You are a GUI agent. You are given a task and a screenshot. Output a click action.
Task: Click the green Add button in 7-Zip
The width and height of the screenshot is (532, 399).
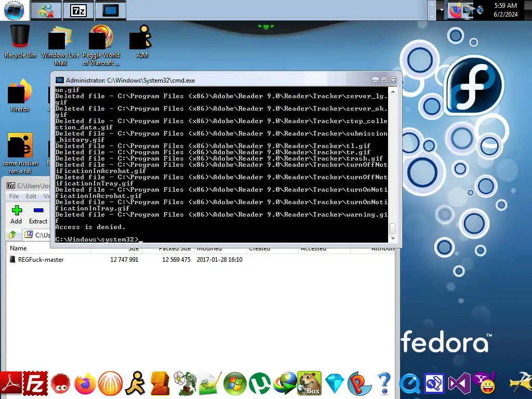click(x=16, y=215)
